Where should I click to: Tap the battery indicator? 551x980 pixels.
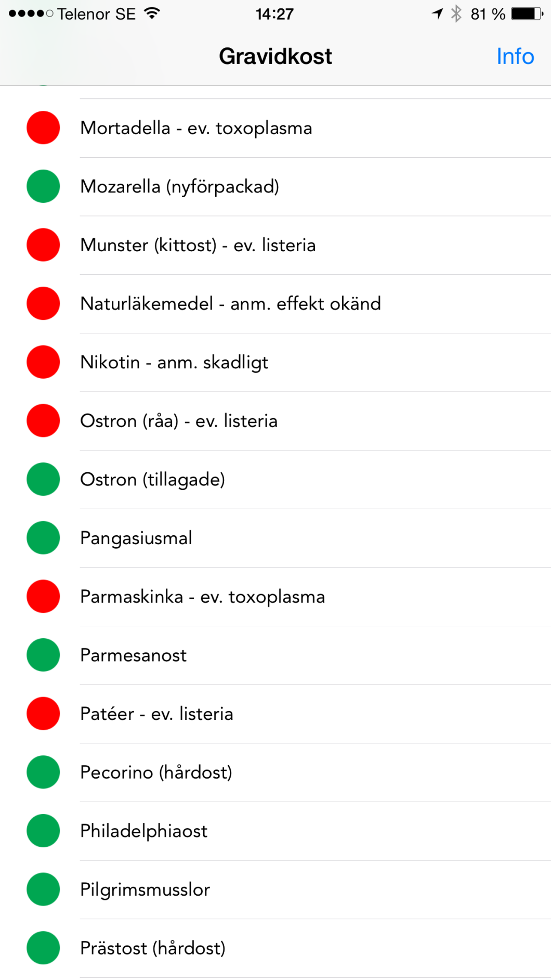(525, 13)
